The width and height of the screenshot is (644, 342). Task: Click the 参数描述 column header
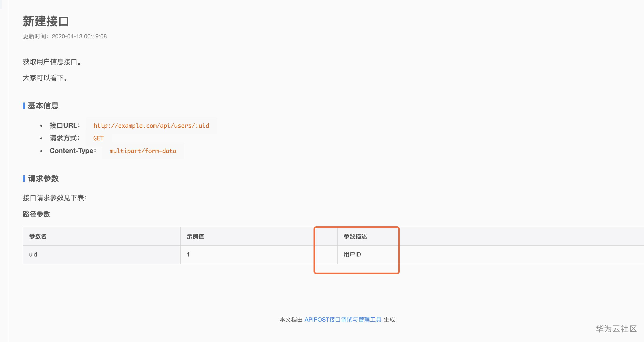[355, 236]
